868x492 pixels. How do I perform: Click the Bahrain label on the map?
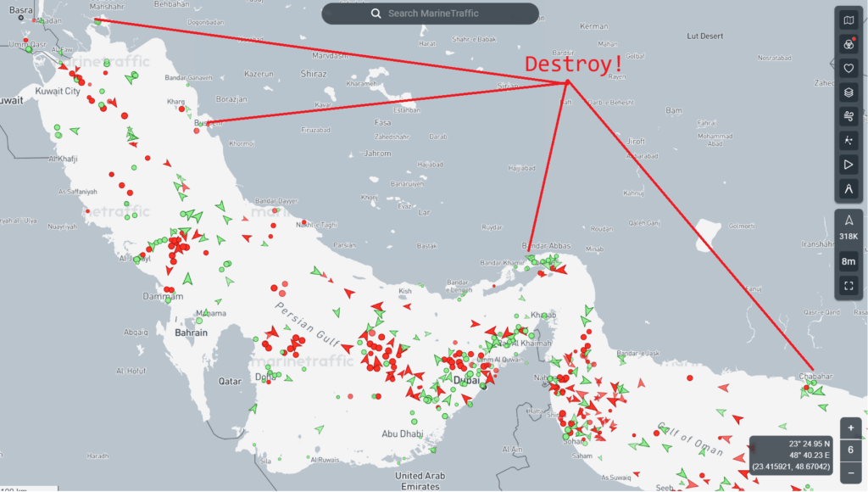(191, 333)
